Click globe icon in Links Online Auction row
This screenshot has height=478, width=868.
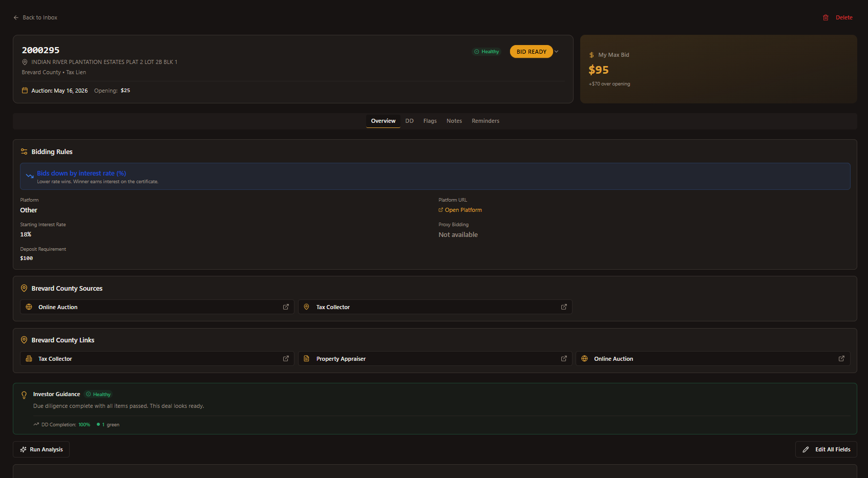coord(585,359)
